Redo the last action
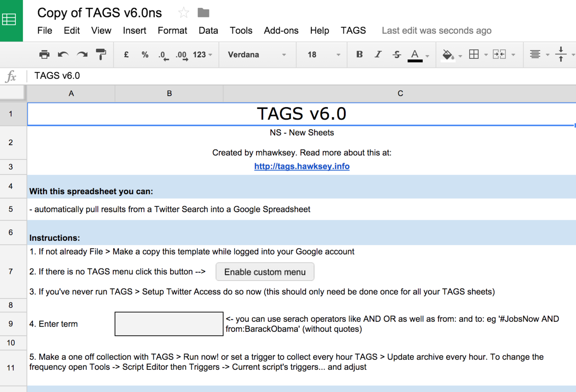The height and width of the screenshot is (392, 576). 82,54
